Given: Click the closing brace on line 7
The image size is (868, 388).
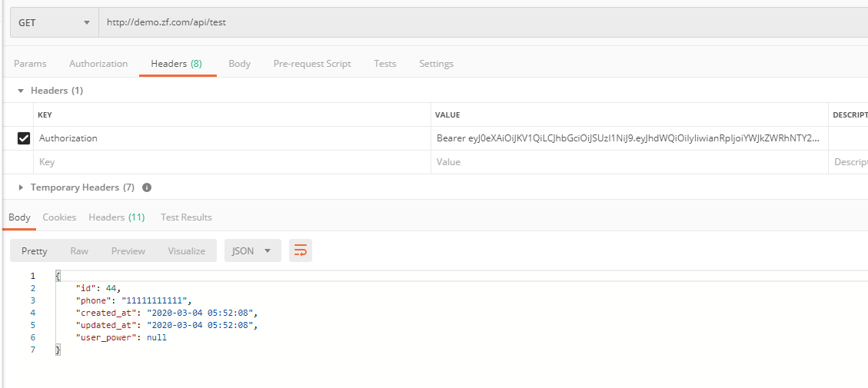Looking at the screenshot, I should 58,350.
